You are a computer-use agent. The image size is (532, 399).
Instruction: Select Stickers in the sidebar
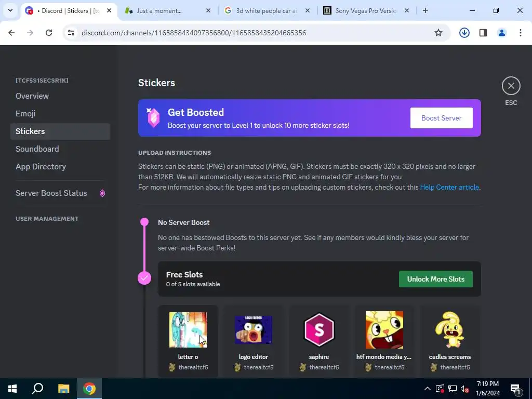coord(60,131)
